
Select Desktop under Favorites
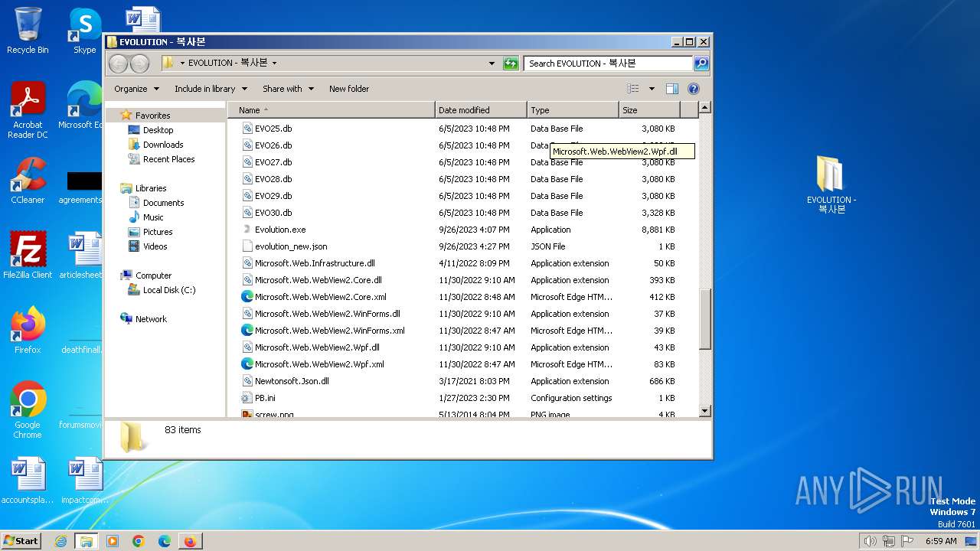click(158, 130)
